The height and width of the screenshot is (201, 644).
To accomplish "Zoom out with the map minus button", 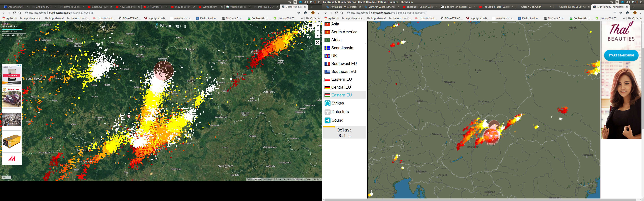I will (318, 31).
